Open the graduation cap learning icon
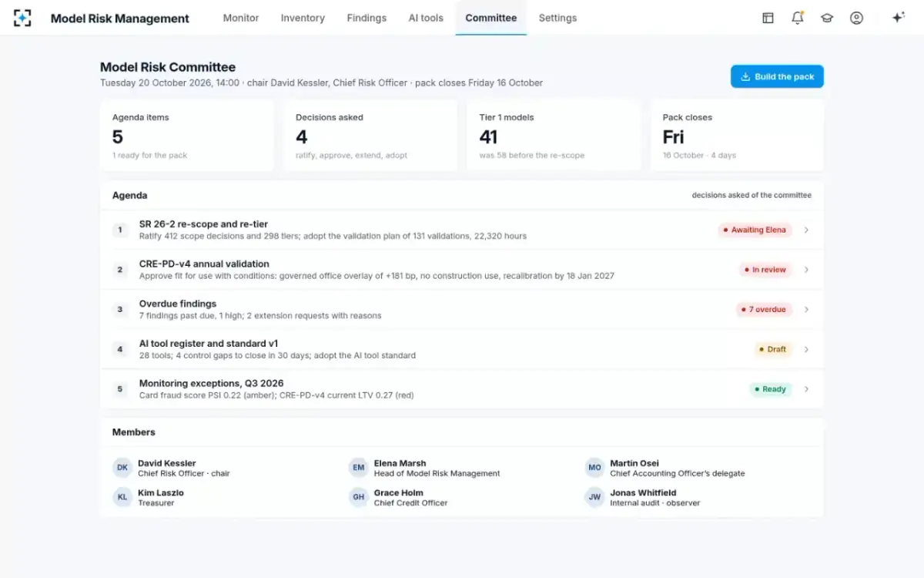Viewport: 924px width, 578px height. (827, 18)
